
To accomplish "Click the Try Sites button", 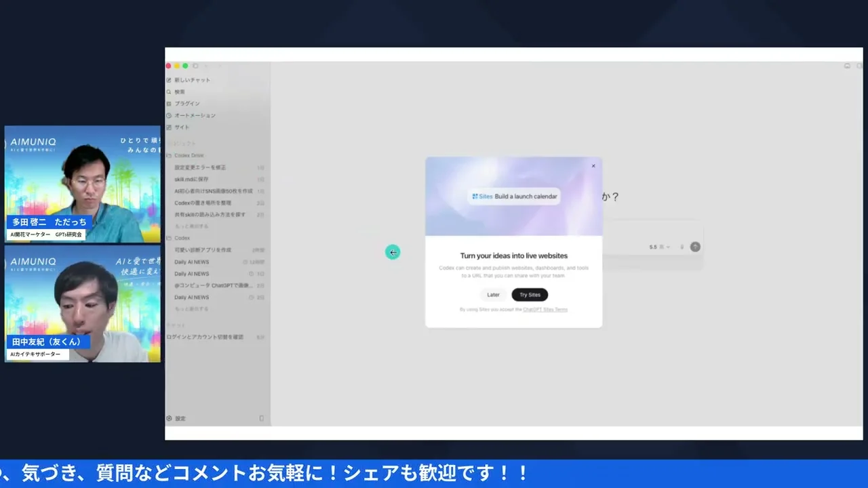I will pyautogui.click(x=530, y=295).
